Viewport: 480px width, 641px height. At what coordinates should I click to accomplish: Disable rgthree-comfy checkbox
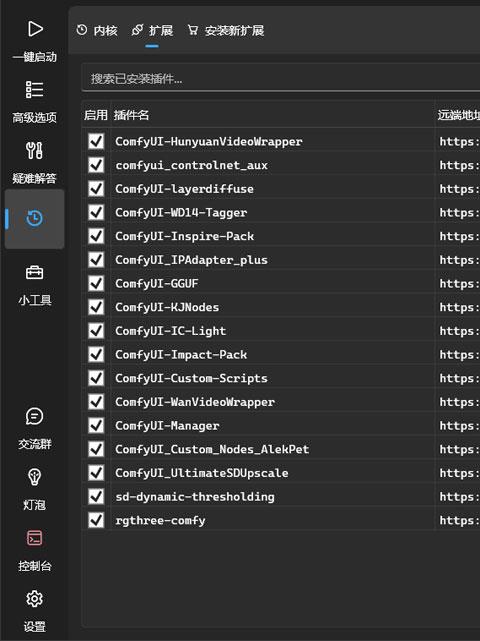96,520
